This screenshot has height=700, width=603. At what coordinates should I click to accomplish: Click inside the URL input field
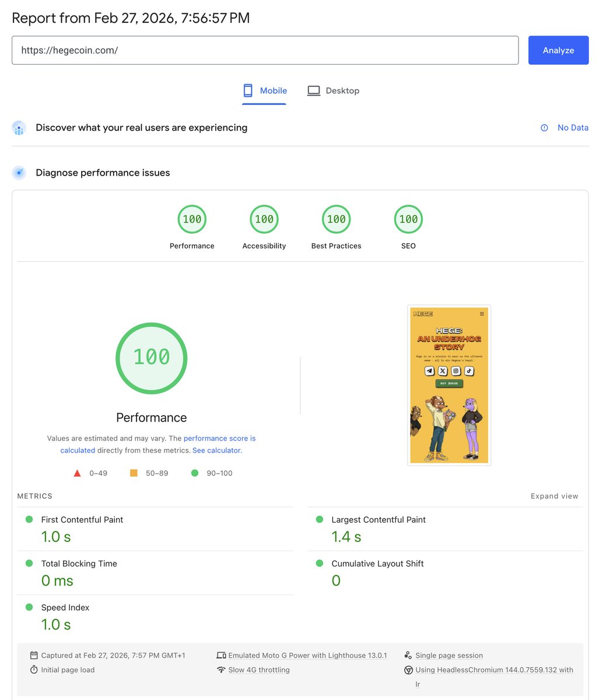click(265, 50)
